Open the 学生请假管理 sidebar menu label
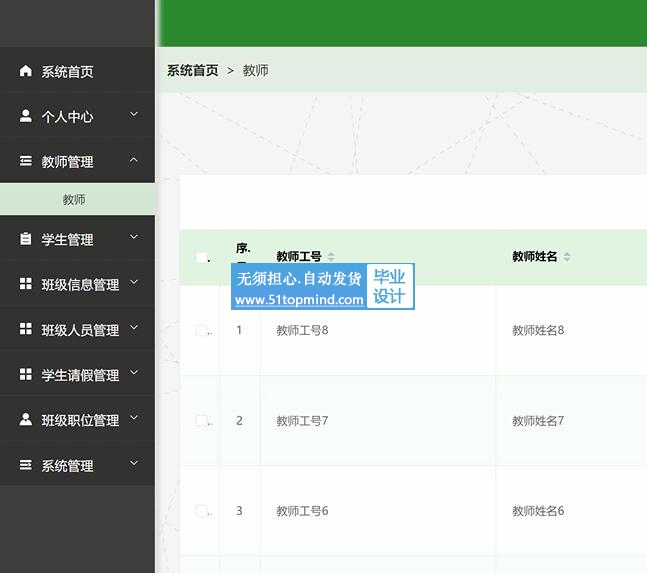 tap(80, 375)
